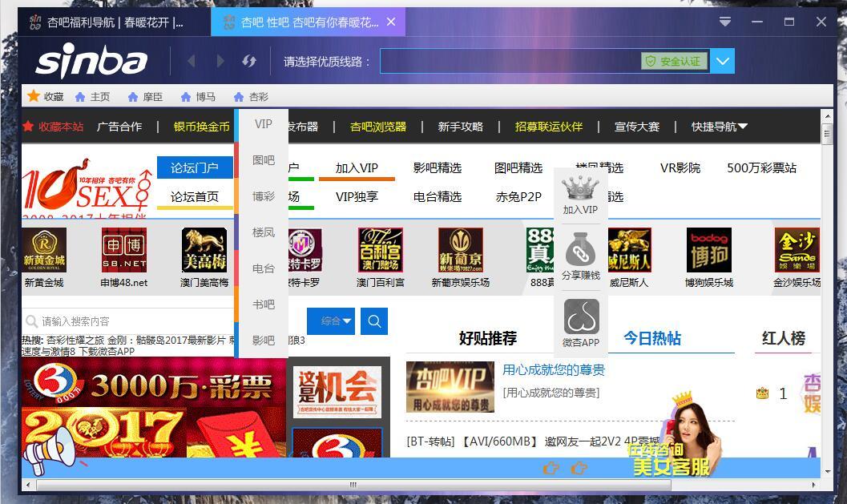Click the blue magnifier search icon
The height and width of the screenshot is (504, 847).
[x=373, y=321]
